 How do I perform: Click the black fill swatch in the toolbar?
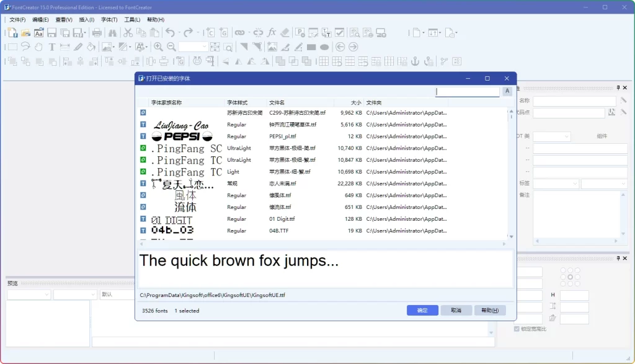310,47
